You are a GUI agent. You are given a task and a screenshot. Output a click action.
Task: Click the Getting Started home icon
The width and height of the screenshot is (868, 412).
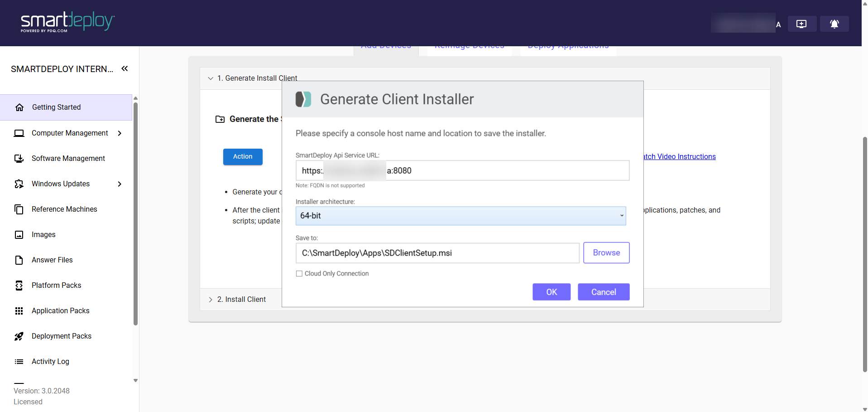click(x=19, y=107)
